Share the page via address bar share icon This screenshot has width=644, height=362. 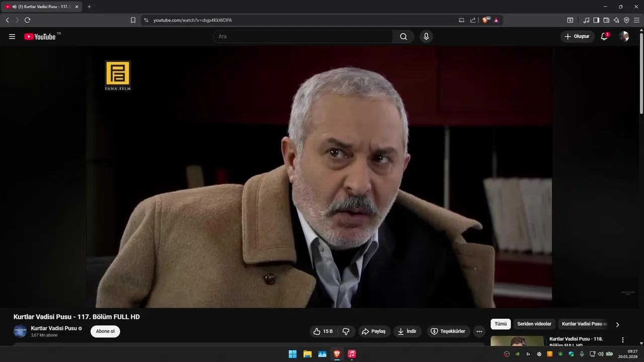(473, 20)
